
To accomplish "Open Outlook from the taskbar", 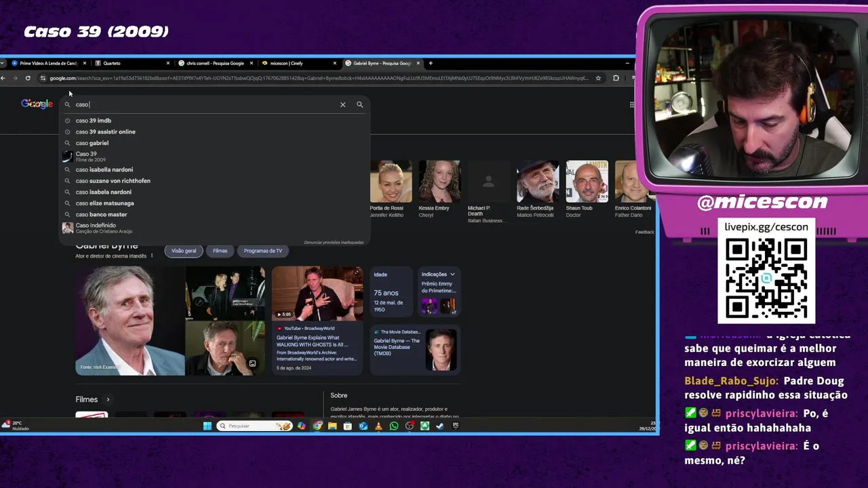I will pyautogui.click(x=363, y=426).
